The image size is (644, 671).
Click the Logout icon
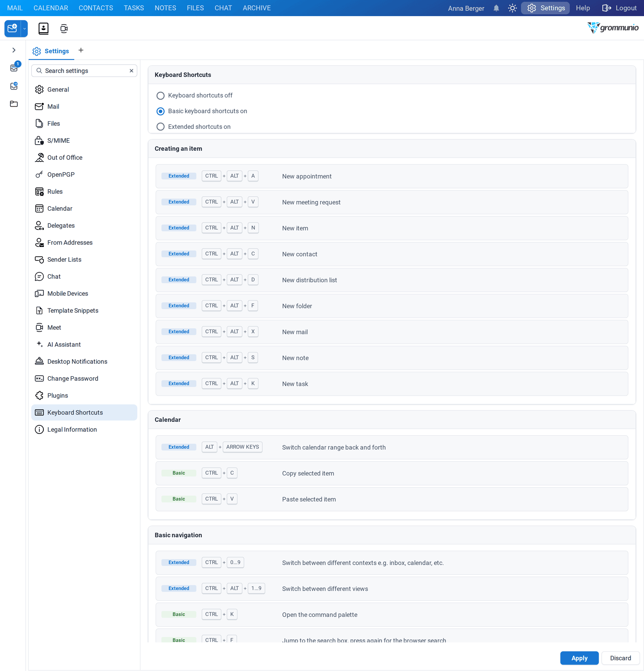point(606,8)
